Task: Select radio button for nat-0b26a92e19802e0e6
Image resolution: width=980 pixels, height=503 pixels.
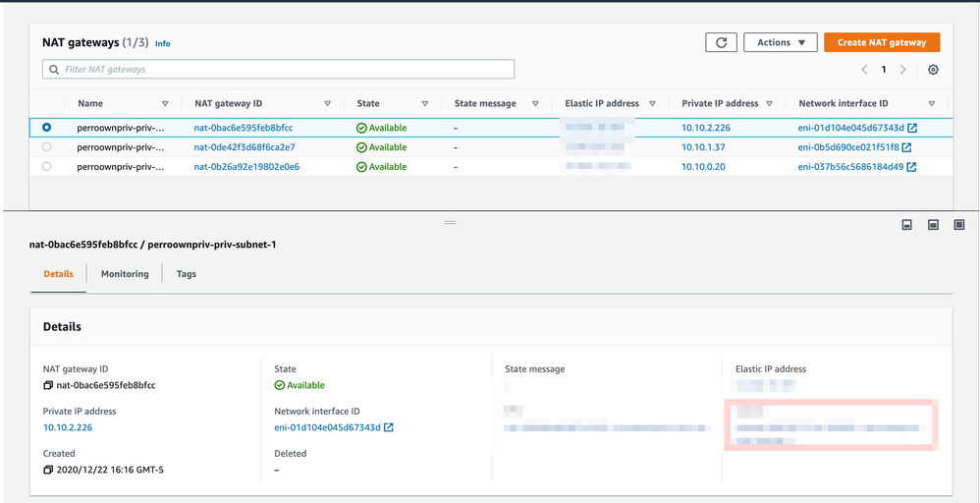Action: pos(47,167)
